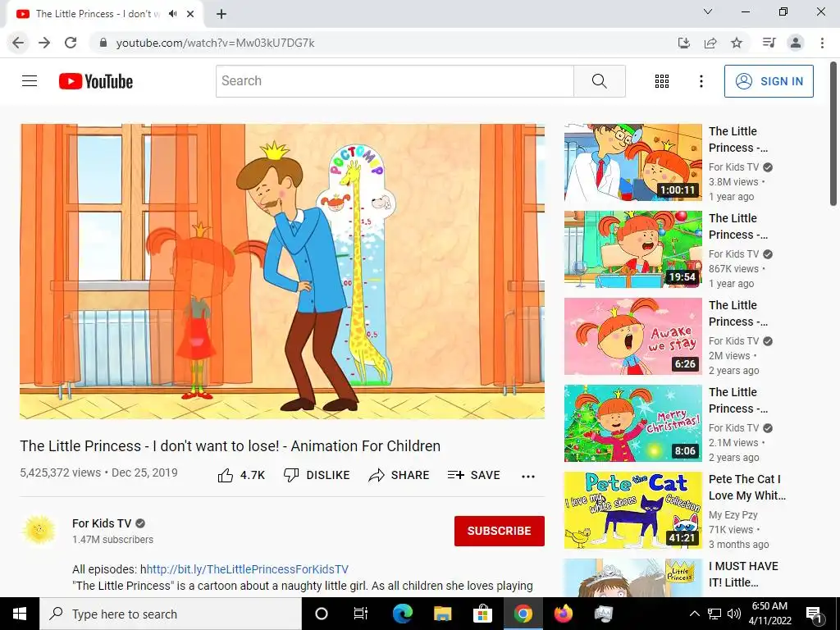Screen dimensions: 840x630
Task: Open Chrome three-dot menu
Action: point(822,43)
